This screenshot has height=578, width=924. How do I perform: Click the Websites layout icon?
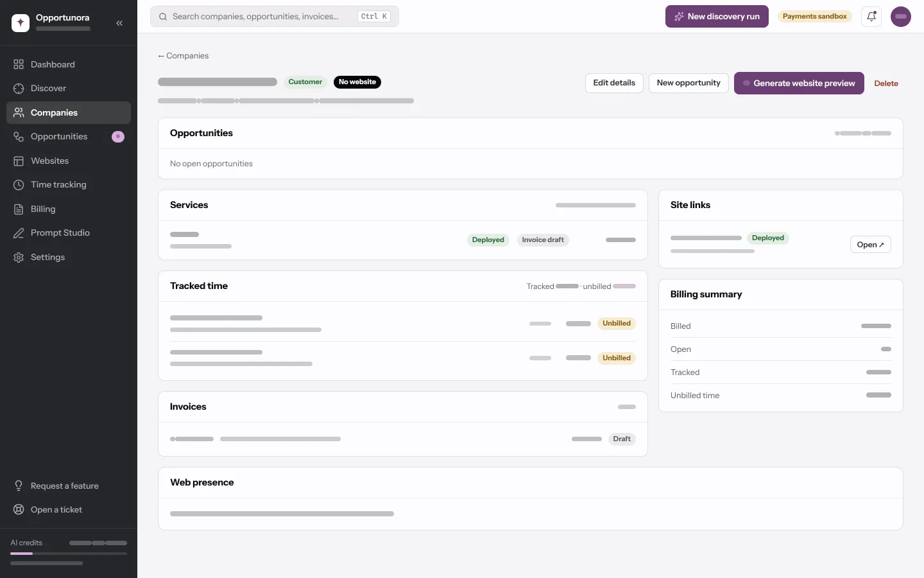point(19,161)
